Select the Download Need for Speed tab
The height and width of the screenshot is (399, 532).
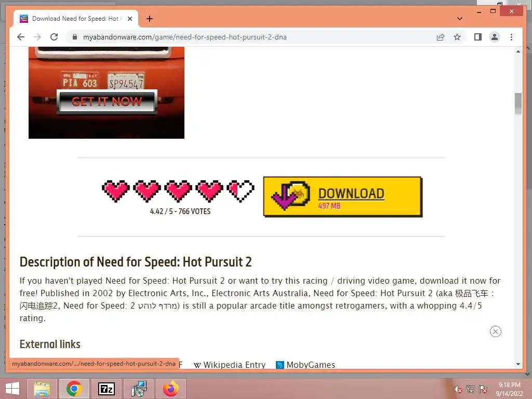click(x=75, y=19)
